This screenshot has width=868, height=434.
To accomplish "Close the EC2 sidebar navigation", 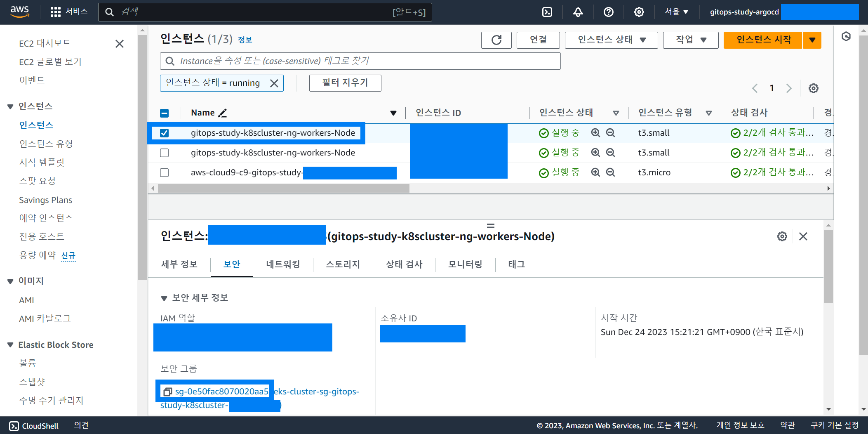I will (x=120, y=44).
